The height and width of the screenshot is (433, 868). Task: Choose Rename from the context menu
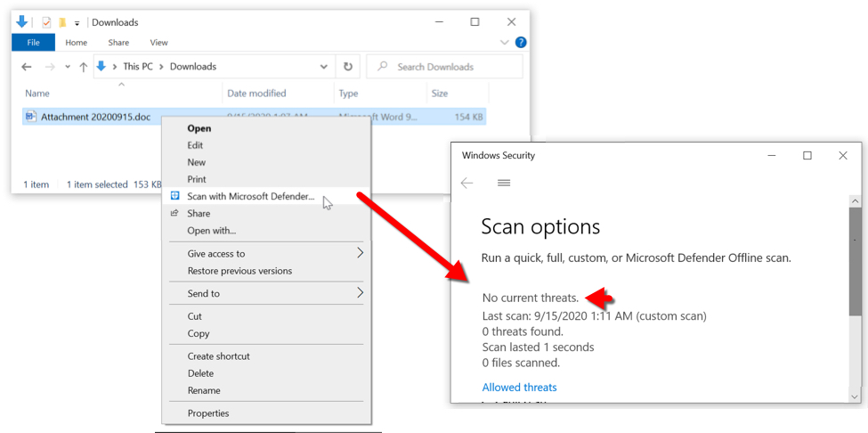click(267, 390)
